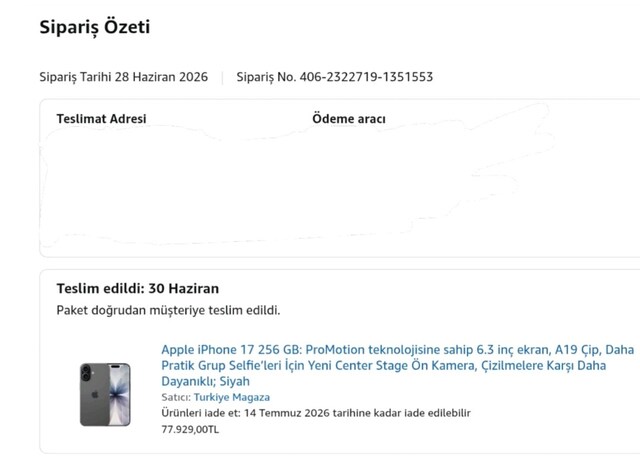640x462 pixels.
Task: Select order number 406-2322719-1351553
Action: pyautogui.click(x=366, y=77)
